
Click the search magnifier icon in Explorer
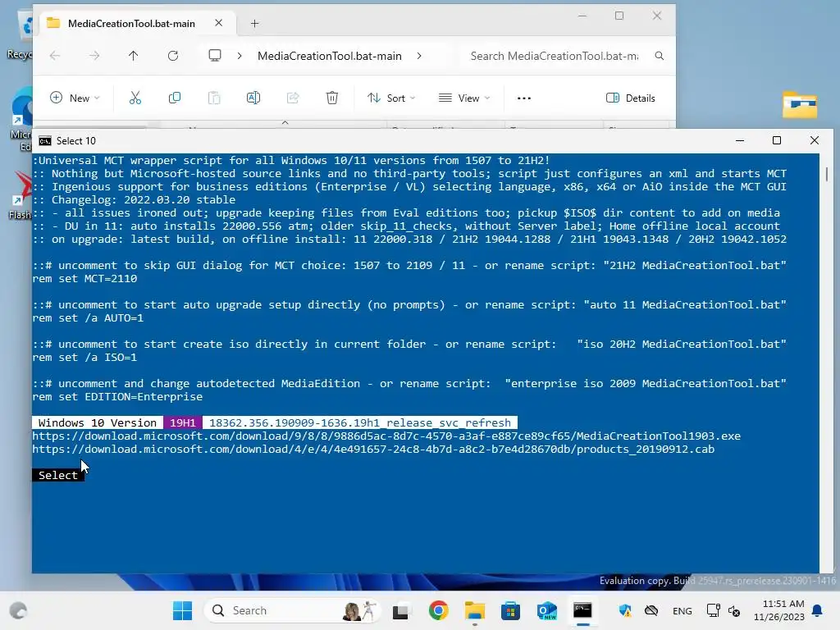point(660,56)
